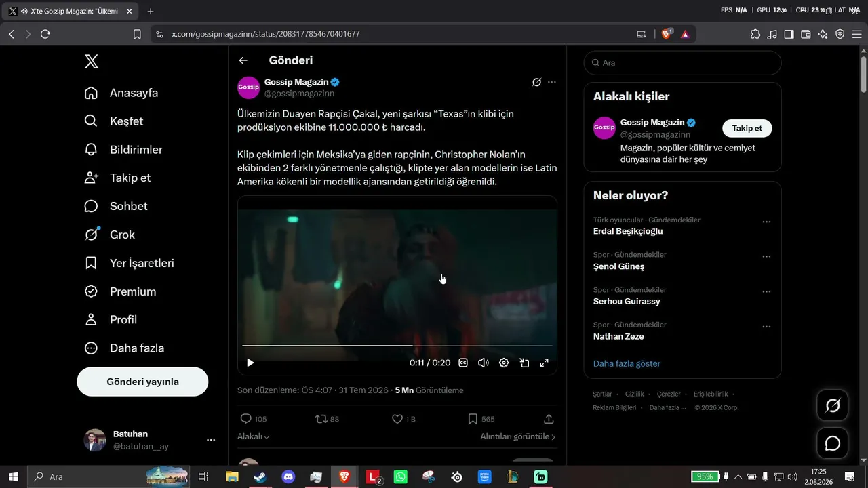Open more options for Şenol Güneş trend
This screenshot has height=488, width=868.
pos(766,257)
